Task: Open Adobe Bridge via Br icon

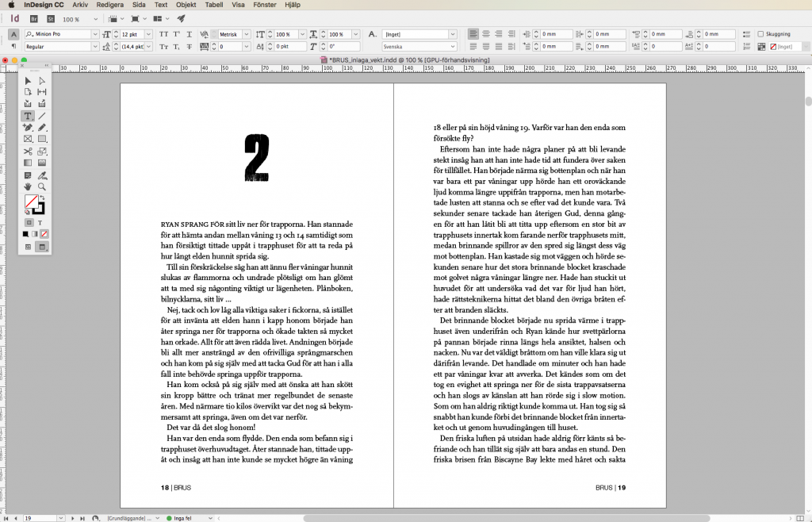Action: pyautogui.click(x=33, y=19)
